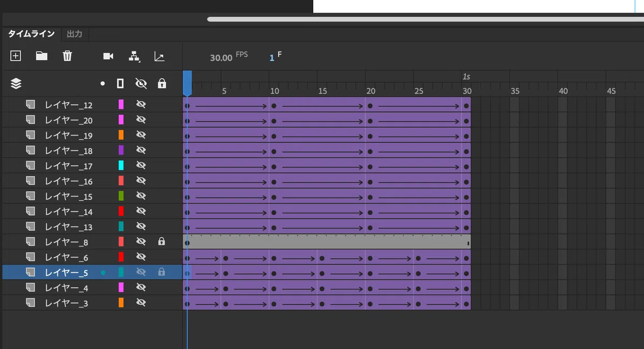Click green outline swatch of レイヤー_15
644x349 pixels.
(121, 195)
